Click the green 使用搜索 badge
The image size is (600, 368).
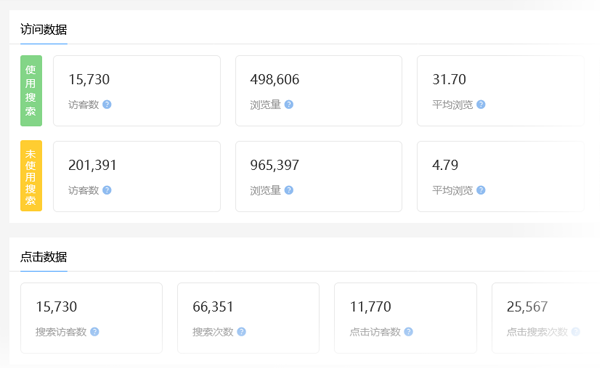coord(31,91)
